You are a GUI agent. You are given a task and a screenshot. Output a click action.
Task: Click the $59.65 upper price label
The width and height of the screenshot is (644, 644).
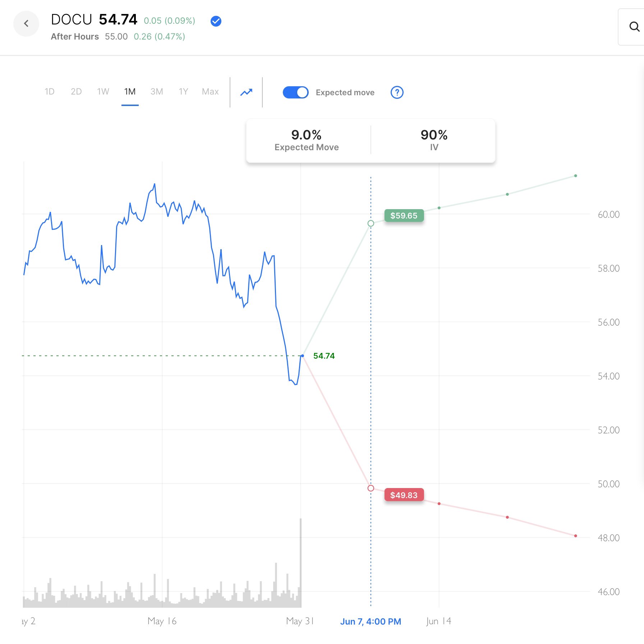[x=404, y=216]
